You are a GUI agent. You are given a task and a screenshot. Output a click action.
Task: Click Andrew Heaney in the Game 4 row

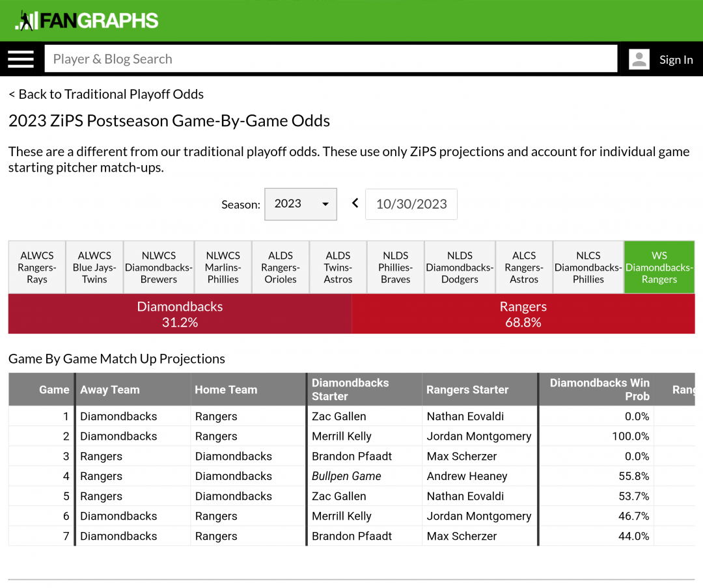(x=467, y=476)
